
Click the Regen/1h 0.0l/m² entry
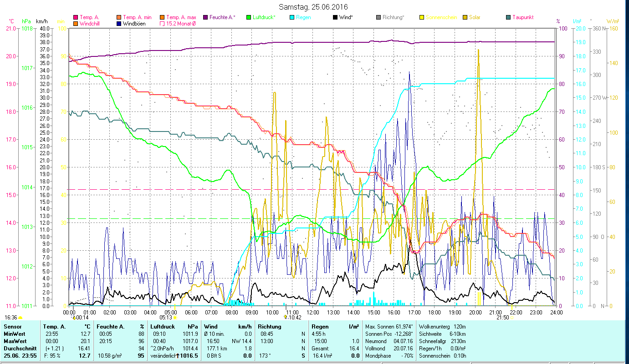(x=442, y=349)
